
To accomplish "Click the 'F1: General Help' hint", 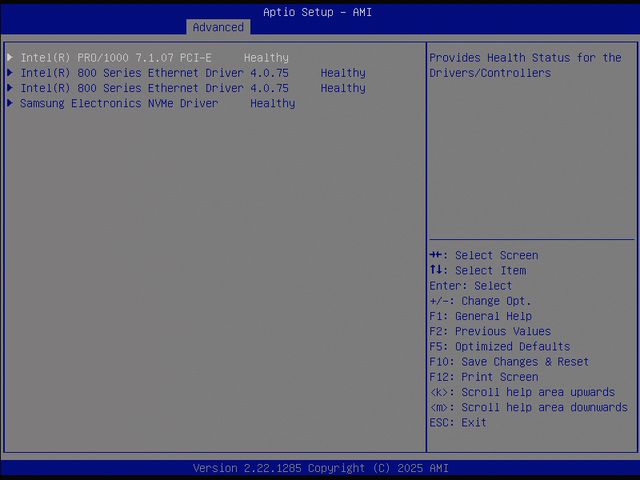I will (x=480, y=316).
